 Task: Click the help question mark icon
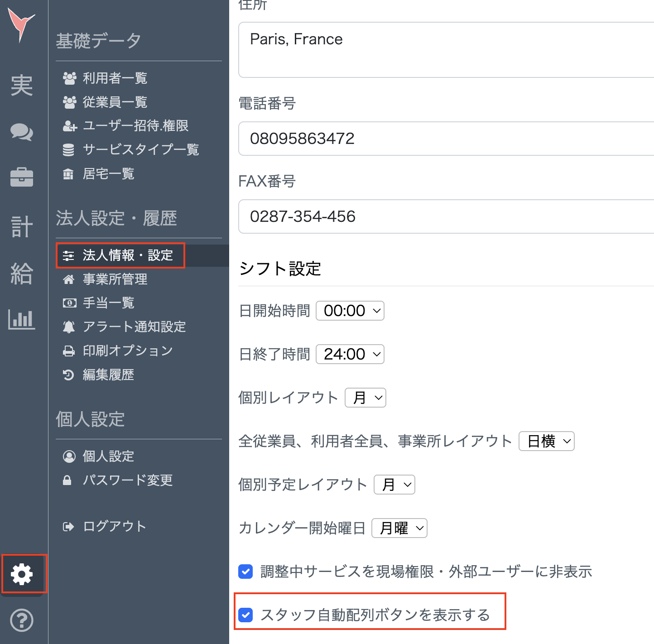click(x=22, y=621)
